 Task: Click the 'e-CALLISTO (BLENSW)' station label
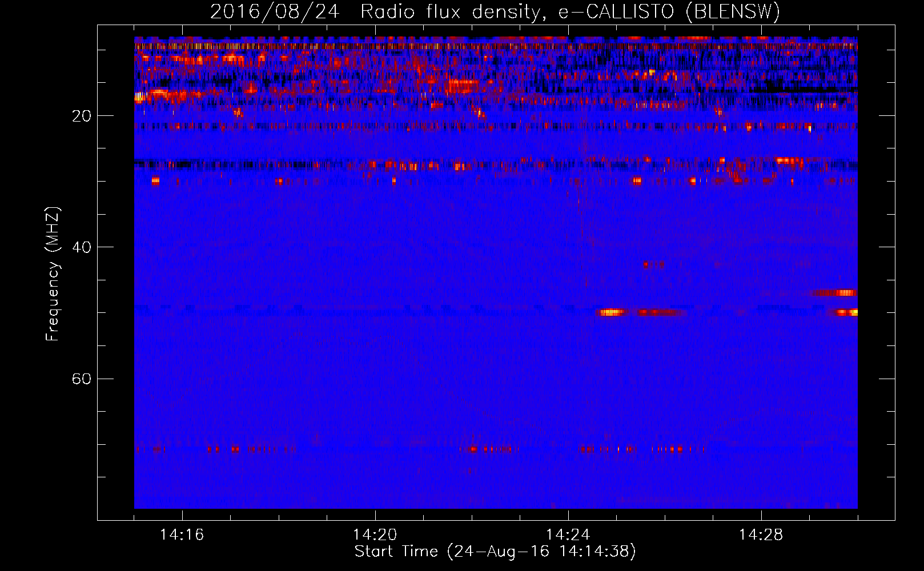coord(669,12)
